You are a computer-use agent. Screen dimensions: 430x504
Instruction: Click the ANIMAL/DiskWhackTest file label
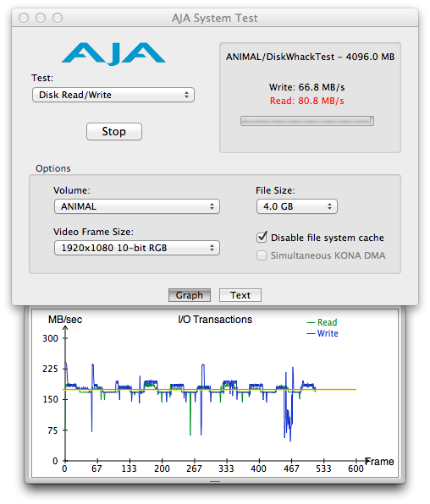click(310, 57)
